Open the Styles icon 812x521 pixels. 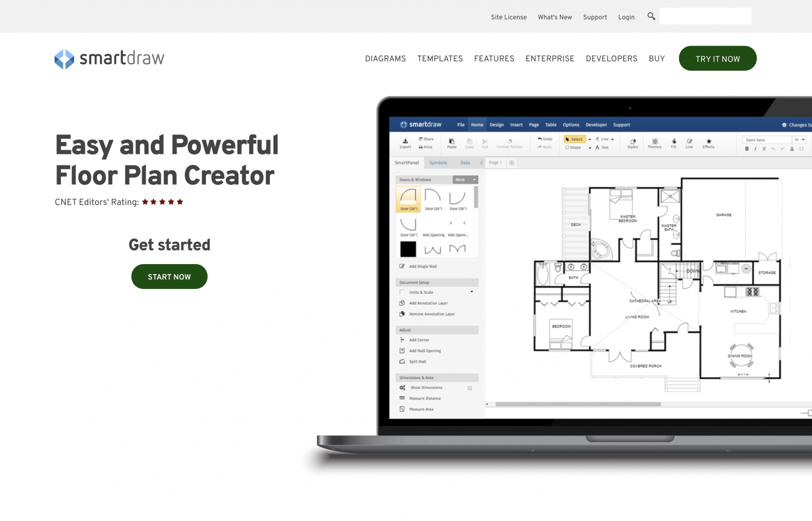[633, 141]
